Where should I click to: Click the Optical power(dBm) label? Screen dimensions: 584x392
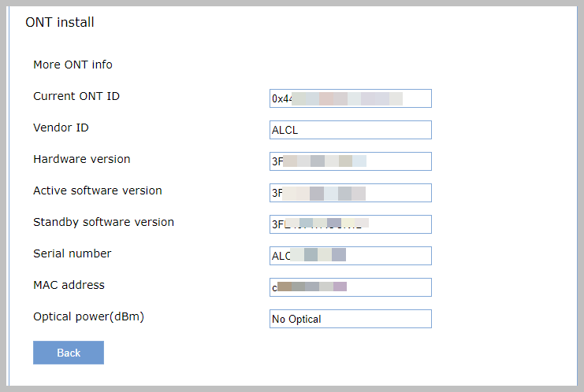tap(88, 316)
